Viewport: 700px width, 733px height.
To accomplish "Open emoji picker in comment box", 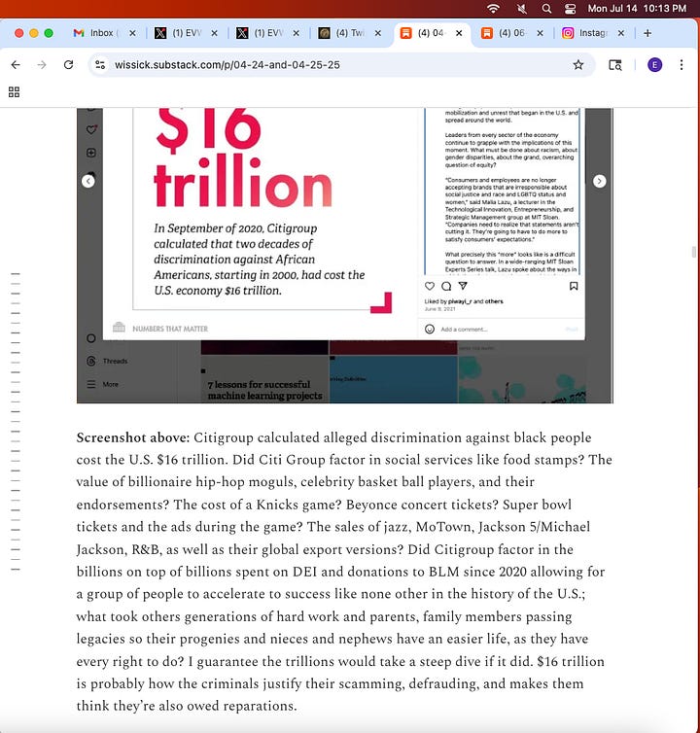I will pyautogui.click(x=430, y=330).
